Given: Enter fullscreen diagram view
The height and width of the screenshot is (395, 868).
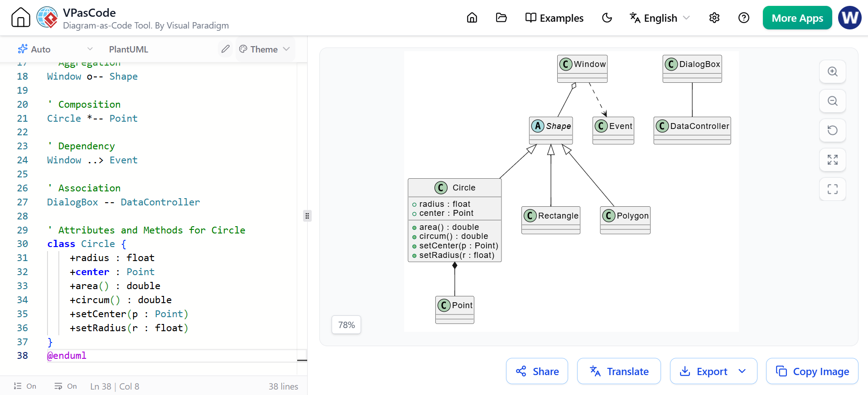Looking at the screenshot, I should coord(833,189).
